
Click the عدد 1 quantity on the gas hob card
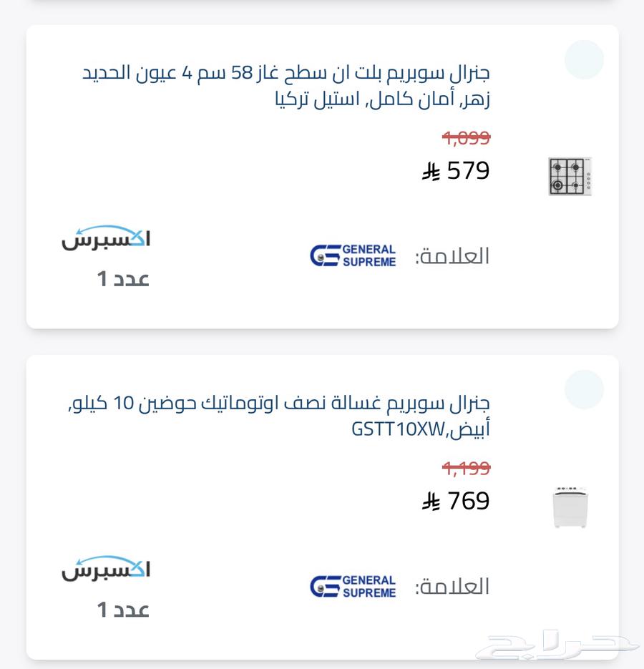[123, 279]
